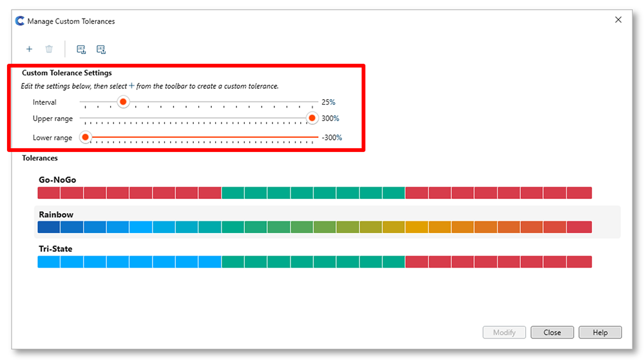The image size is (644, 363).
Task: Click the Upper range slider handle
Action: coord(312,118)
